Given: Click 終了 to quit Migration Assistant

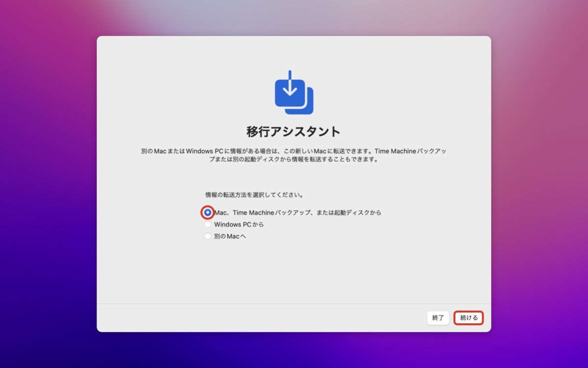Looking at the screenshot, I should coord(438,318).
